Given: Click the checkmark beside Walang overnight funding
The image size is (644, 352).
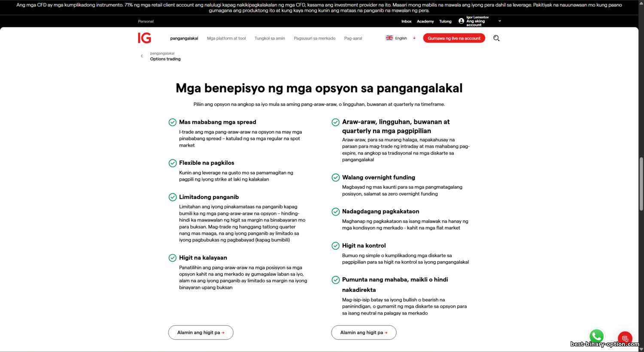Looking at the screenshot, I should [x=336, y=178].
